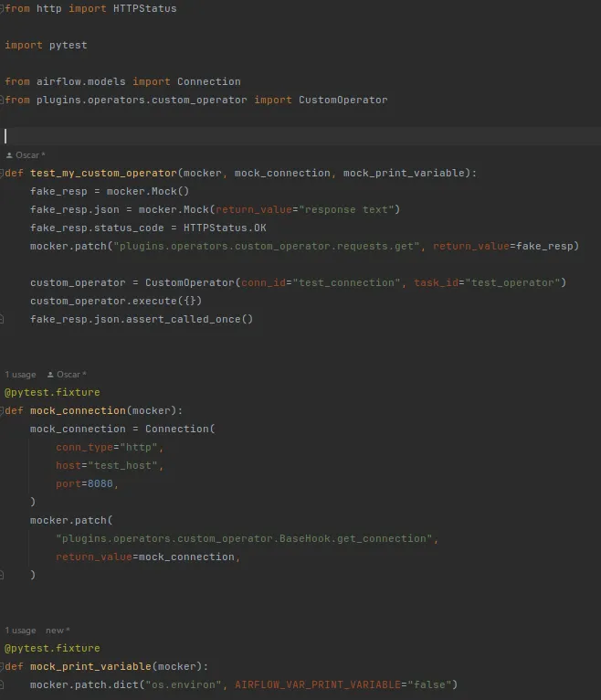Viewport: 601px width, 700px height.
Task: Click custom_operator.execute({}) call
Action: [116, 302]
